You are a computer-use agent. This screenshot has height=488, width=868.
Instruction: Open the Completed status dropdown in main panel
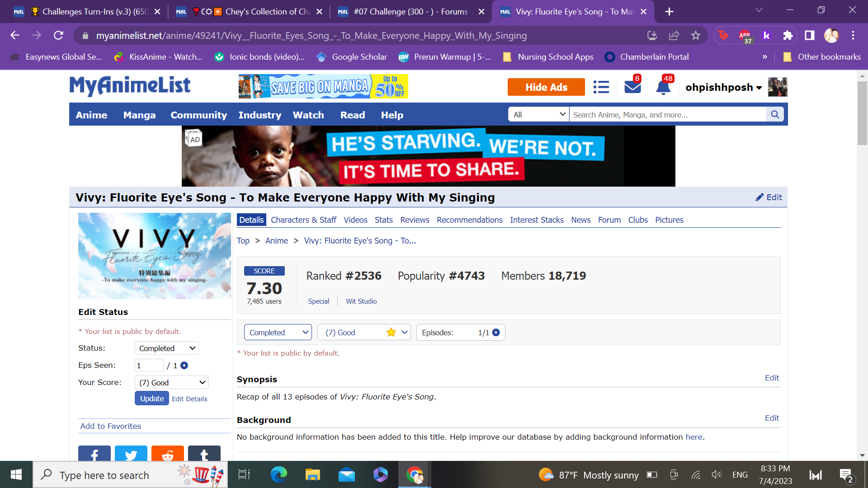[x=278, y=333]
